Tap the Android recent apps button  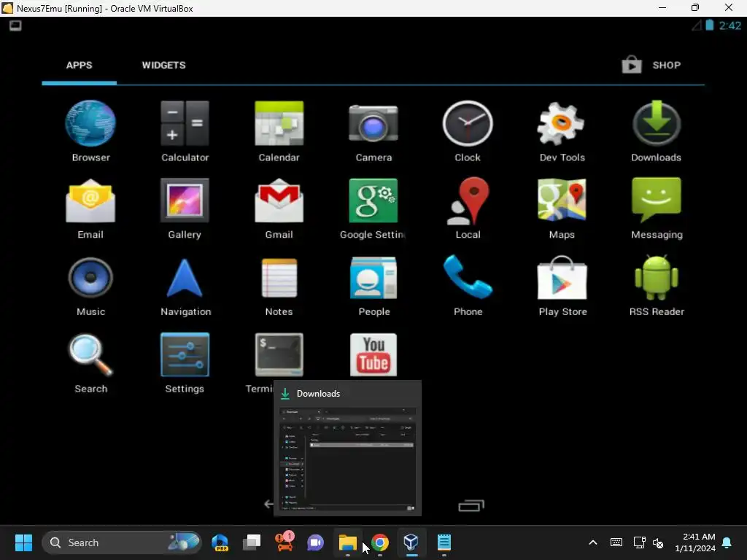pyautogui.click(x=471, y=505)
